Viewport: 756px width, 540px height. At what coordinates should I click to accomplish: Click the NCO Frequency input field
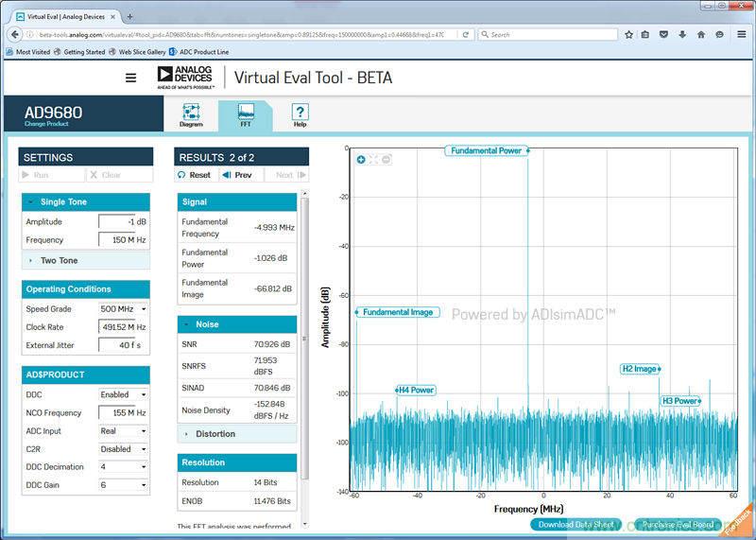(x=123, y=412)
